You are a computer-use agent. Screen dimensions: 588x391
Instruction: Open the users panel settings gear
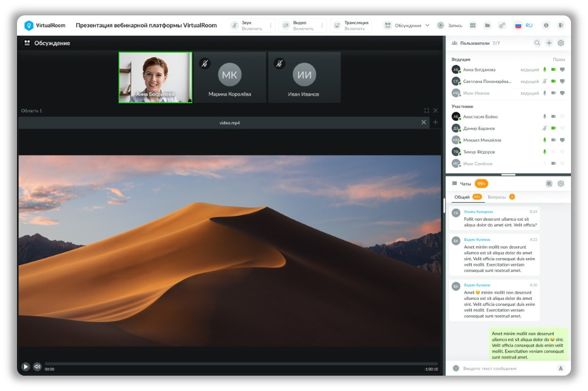(x=561, y=43)
